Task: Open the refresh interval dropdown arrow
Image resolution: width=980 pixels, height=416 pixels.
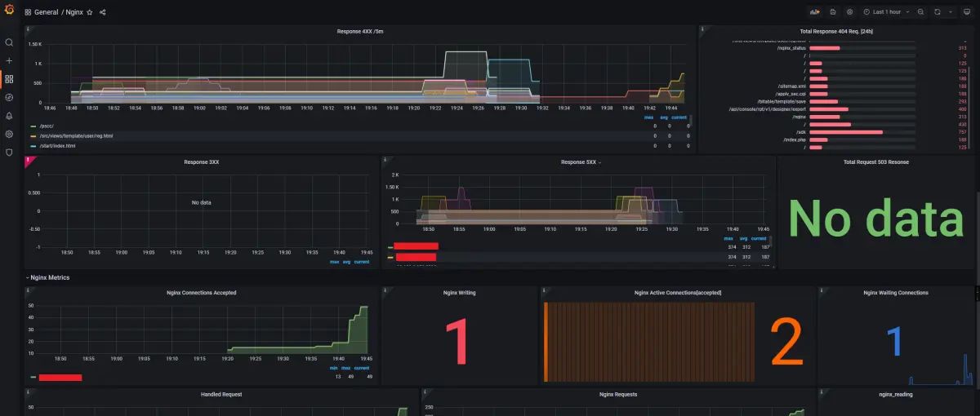Action: (x=951, y=12)
